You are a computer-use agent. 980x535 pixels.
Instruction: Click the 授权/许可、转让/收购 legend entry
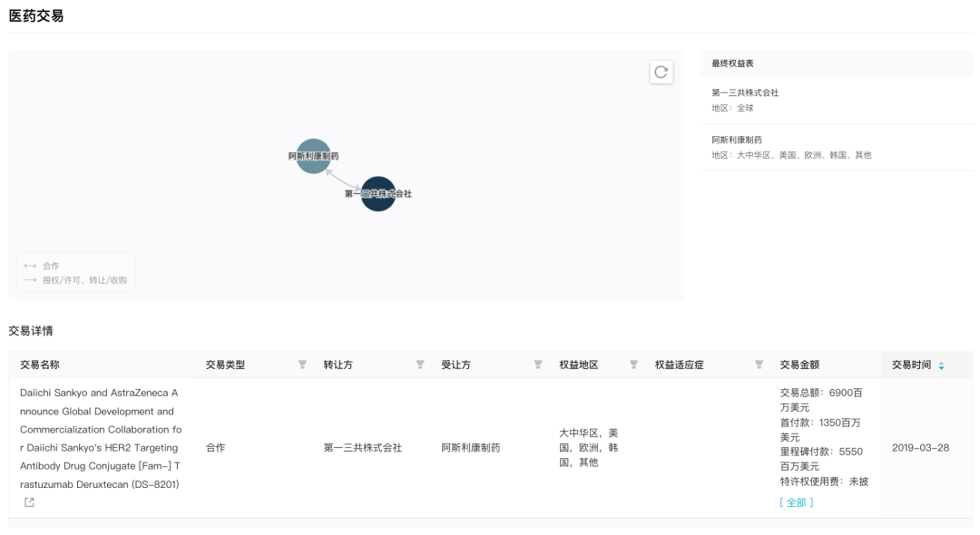(x=75, y=280)
